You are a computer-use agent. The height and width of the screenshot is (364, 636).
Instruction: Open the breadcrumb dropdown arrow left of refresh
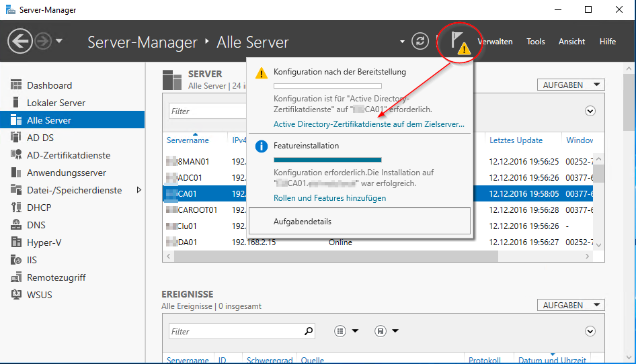(x=402, y=42)
